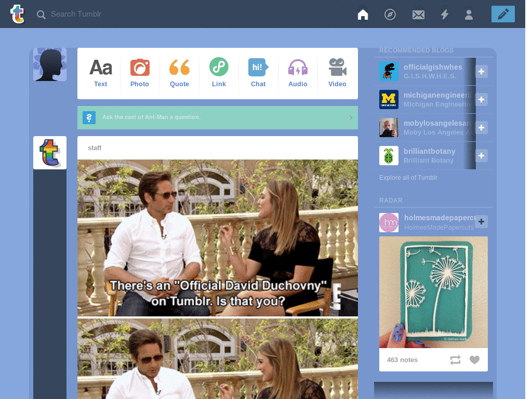Click the RADAR section heading
This screenshot has height=399, width=532.
pyautogui.click(x=391, y=201)
